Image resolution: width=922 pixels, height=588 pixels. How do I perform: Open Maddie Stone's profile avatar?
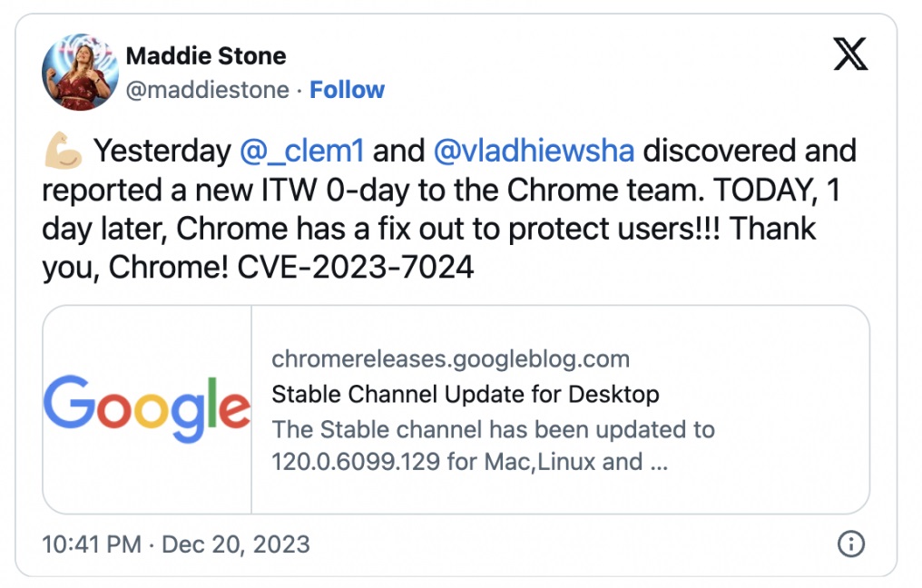(x=81, y=72)
